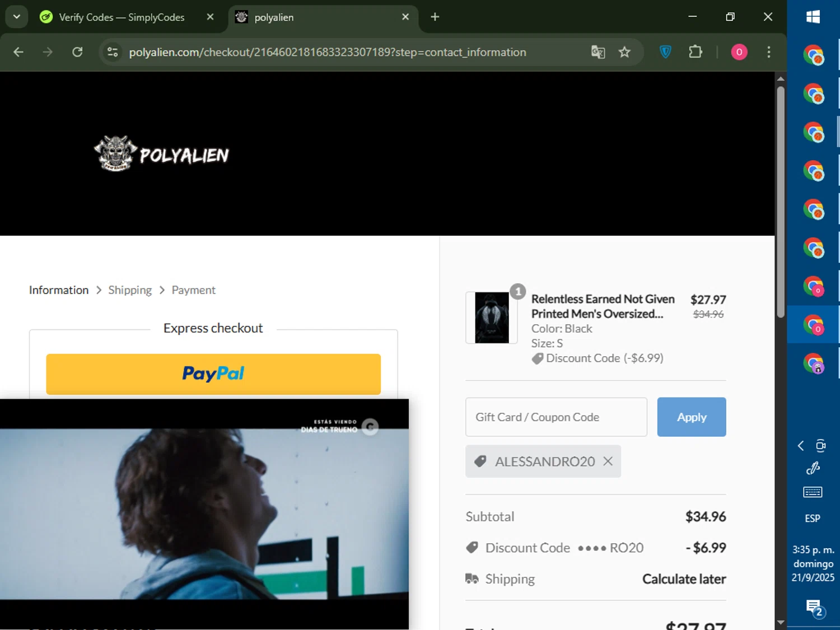
Task: Open a new tab with plus button
Action: point(435,17)
